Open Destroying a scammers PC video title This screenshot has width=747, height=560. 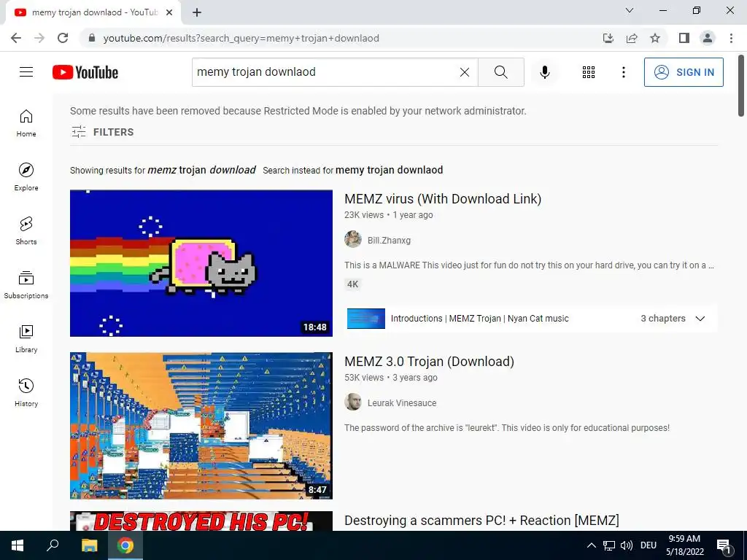click(x=481, y=520)
